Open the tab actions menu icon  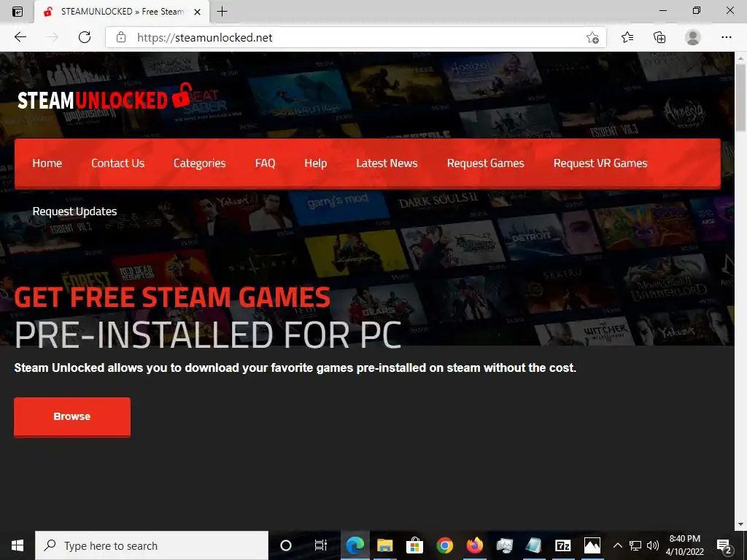pyautogui.click(x=18, y=12)
